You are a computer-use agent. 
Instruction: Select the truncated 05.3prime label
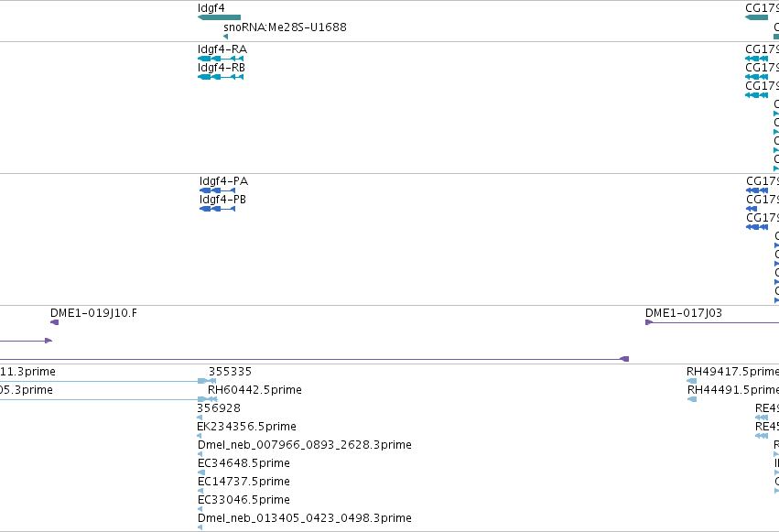tap(27, 390)
